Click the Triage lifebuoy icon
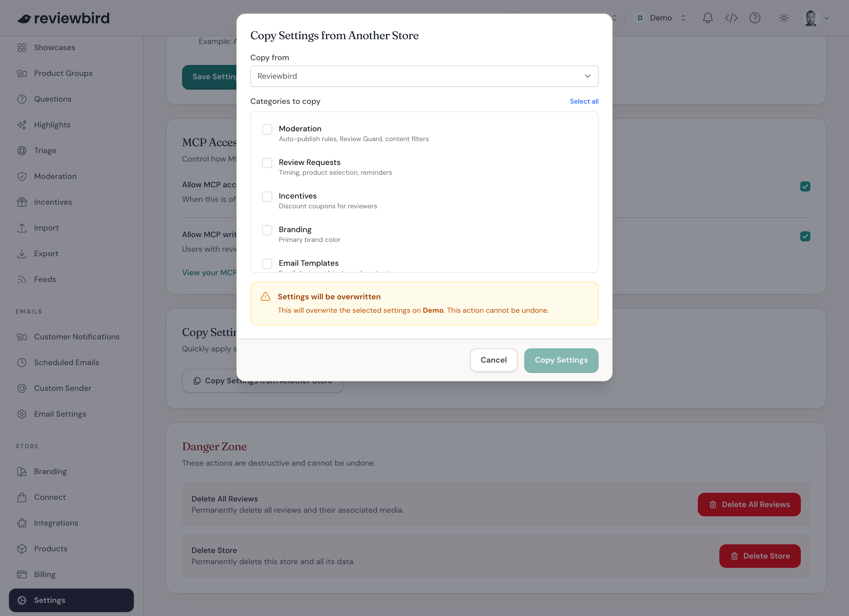Screen dimensions: 849x616 pos(22,150)
